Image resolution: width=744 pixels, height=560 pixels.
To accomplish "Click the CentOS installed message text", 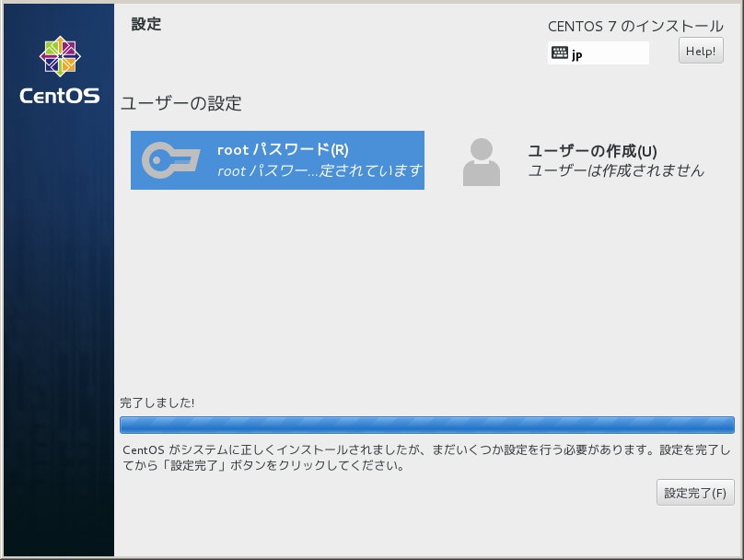I will [426, 458].
